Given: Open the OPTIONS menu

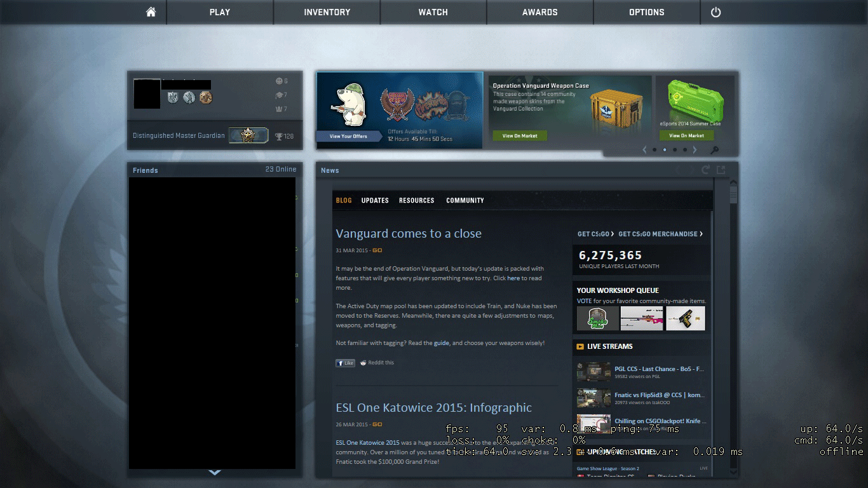Looking at the screenshot, I should coord(647,12).
